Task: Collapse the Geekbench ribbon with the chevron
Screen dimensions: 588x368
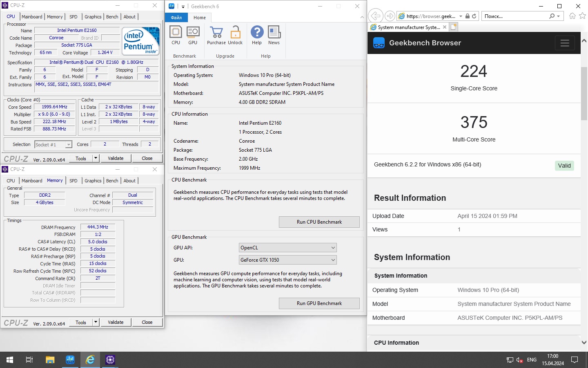Action: (362, 17)
